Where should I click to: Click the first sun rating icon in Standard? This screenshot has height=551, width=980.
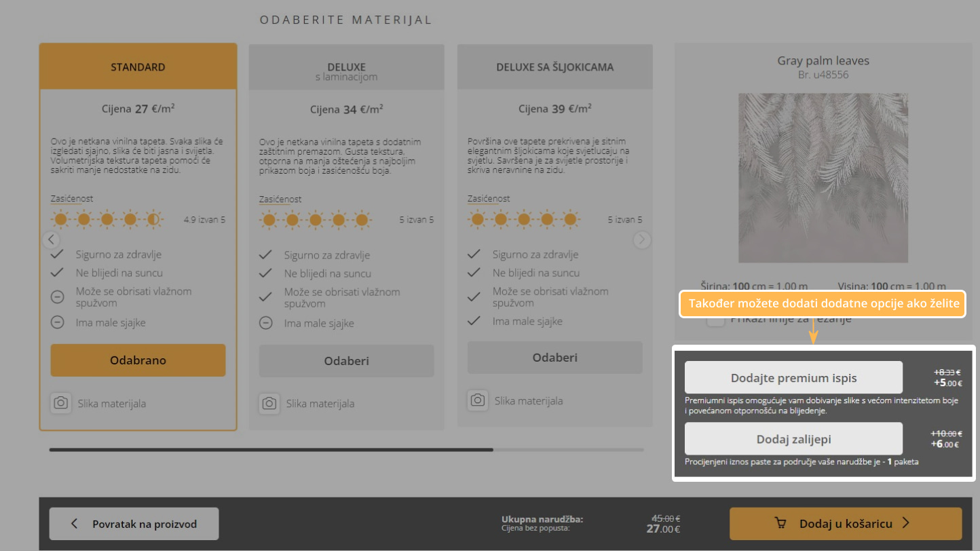[x=61, y=219]
